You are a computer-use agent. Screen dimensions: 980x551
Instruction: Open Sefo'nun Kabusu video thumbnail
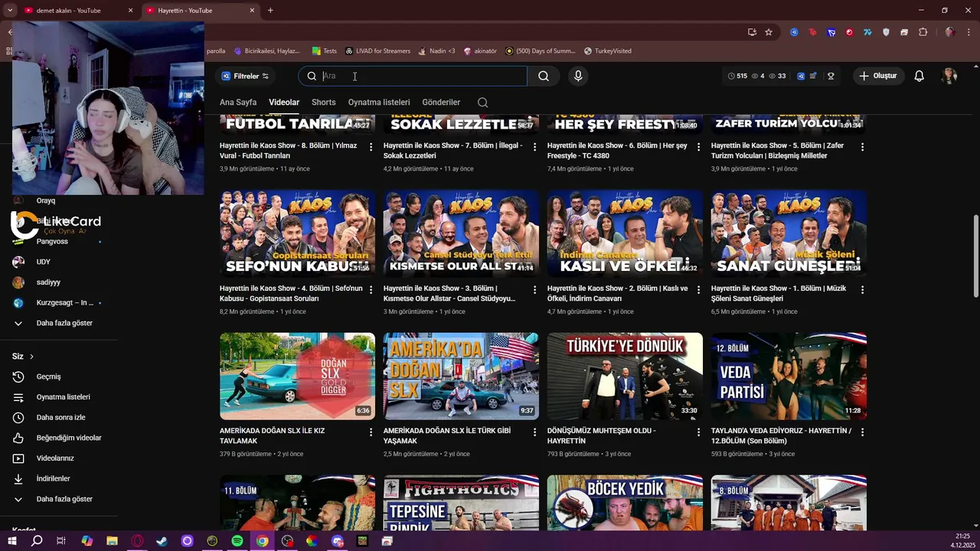pos(297,233)
